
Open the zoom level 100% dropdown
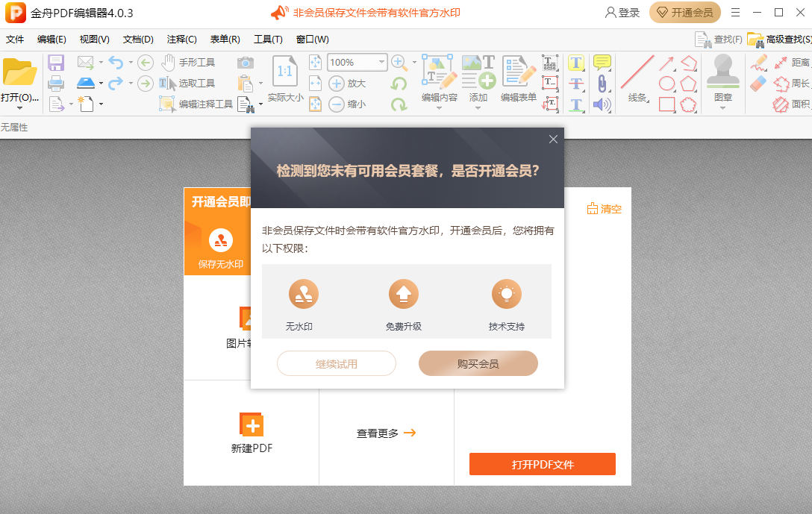point(381,62)
